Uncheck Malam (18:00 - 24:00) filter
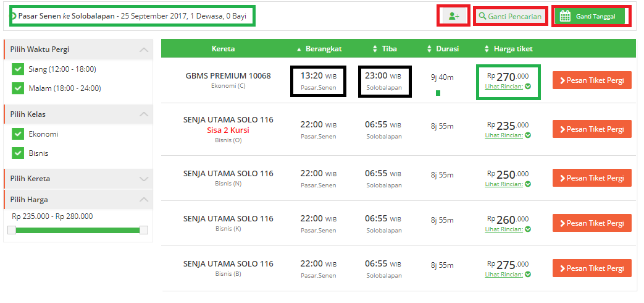644x303 pixels. [x=17, y=88]
